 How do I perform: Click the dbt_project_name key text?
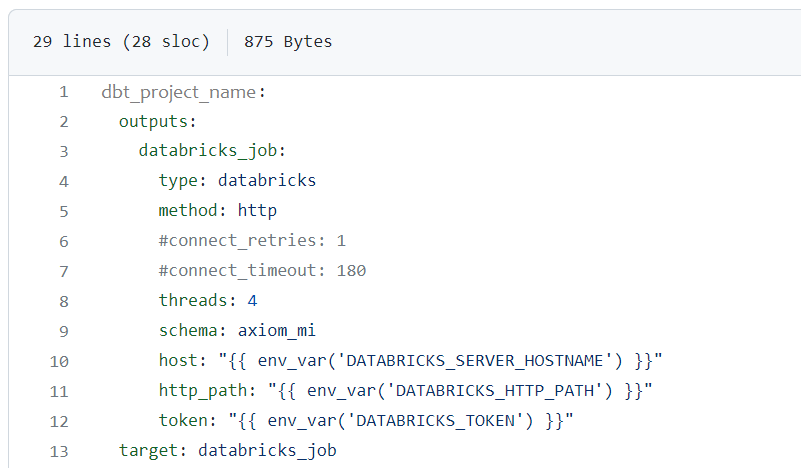(x=180, y=92)
